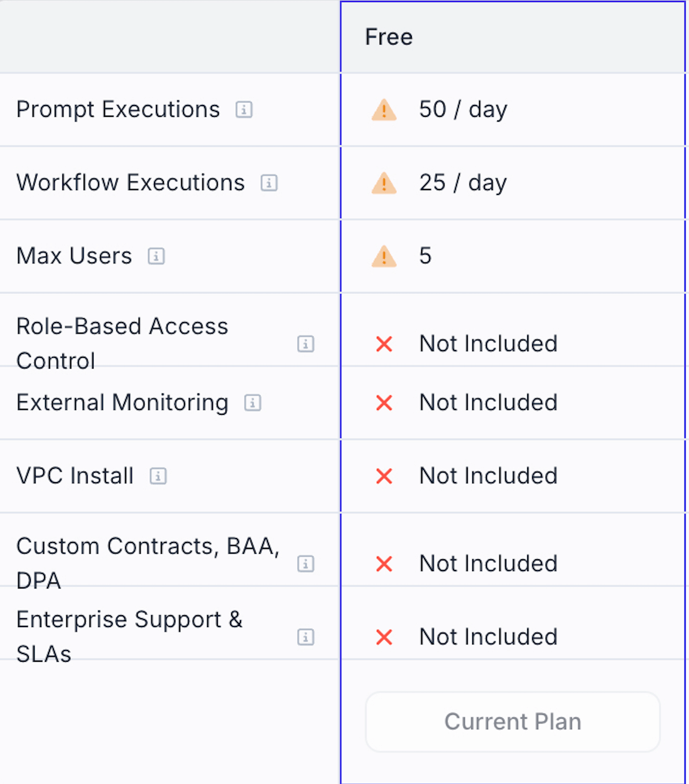Screen dimensions: 689x784
Task: Click red X in External Monitoring row
Action: point(384,402)
